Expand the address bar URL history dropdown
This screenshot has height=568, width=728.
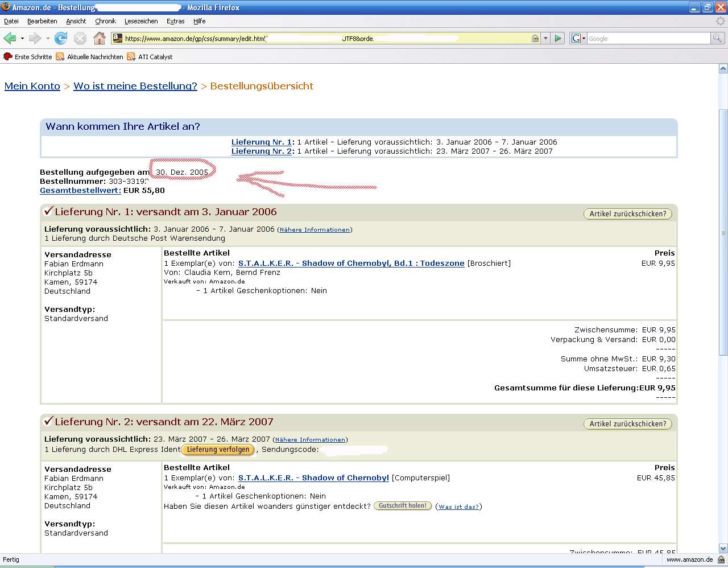coord(545,38)
